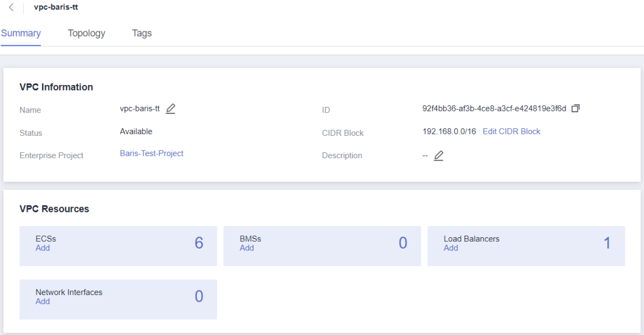
Task: Click Add under ECSs
Action: coord(43,248)
